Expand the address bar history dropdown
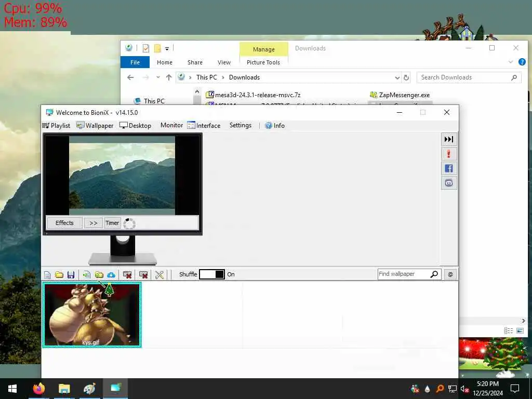The width and height of the screenshot is (532, 399). (x=397, y=78)
